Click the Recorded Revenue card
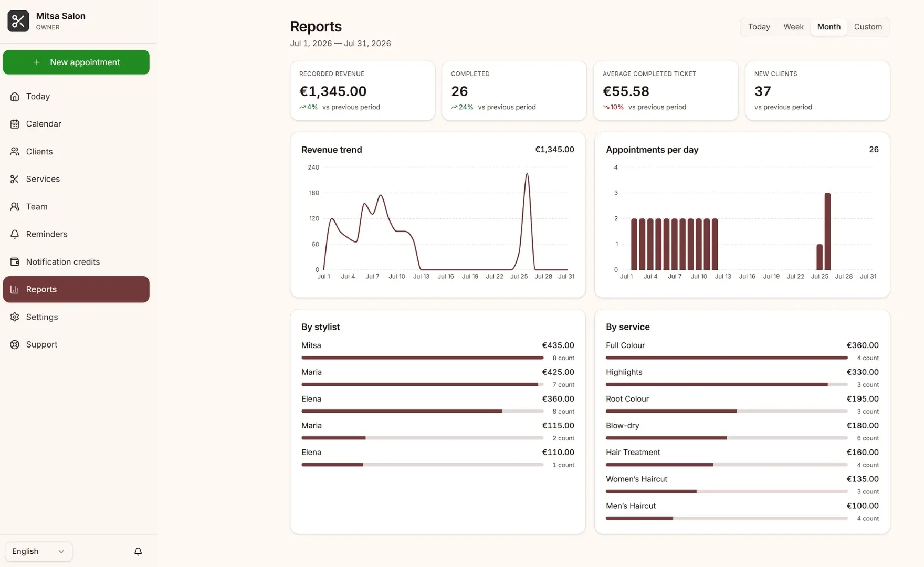924x567 pixels. click(363, 90)
